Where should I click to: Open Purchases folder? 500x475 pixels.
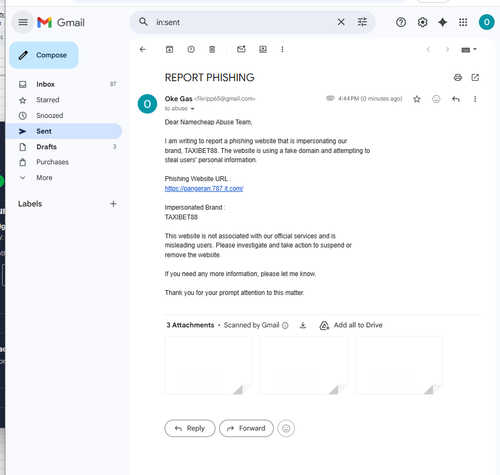point(64,162)
